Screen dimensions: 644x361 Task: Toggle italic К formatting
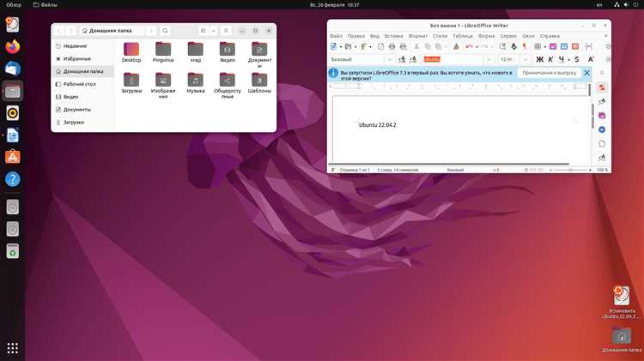pos(550,59)
